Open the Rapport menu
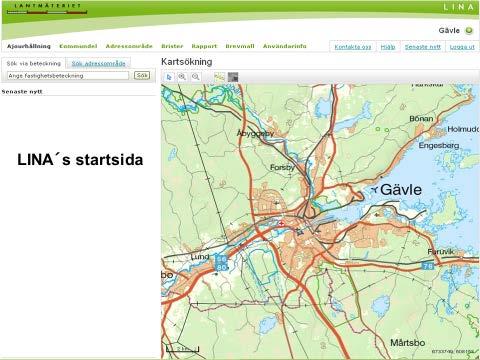The width and height of the screenshot is (480, 360). click(204, 46)
